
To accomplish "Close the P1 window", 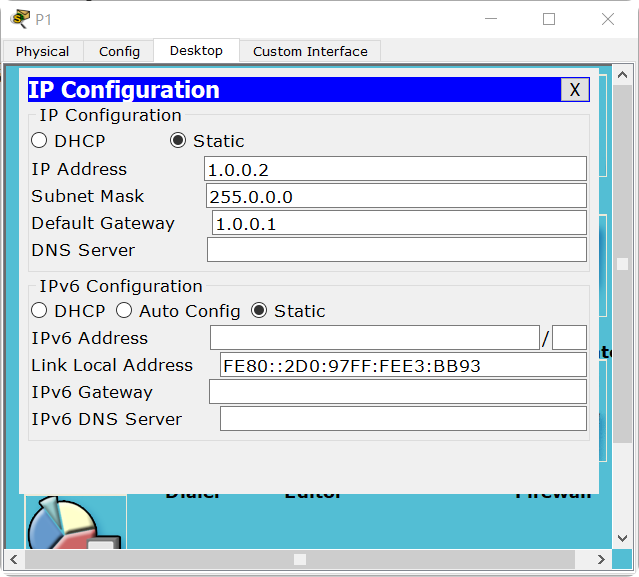I will [x=608, y=19].
